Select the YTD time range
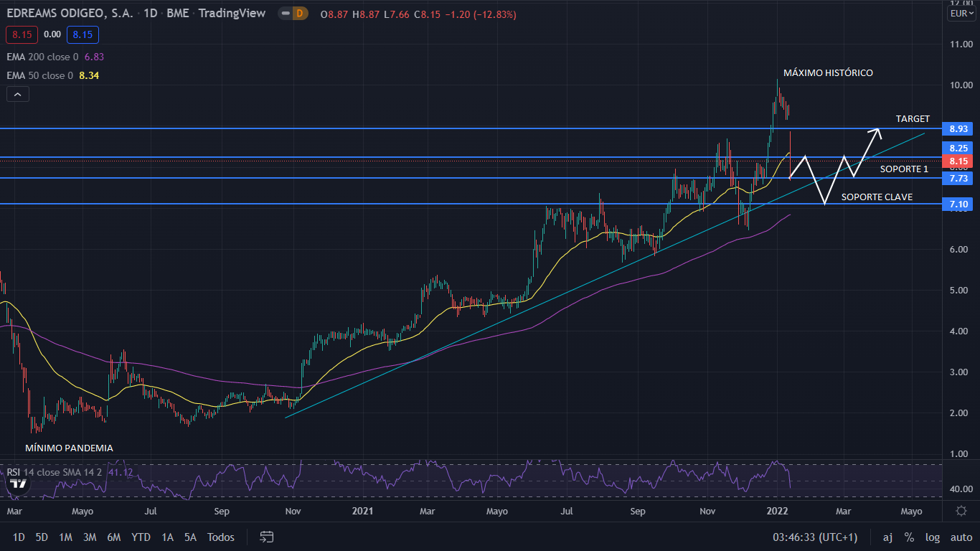 (141, 537)
